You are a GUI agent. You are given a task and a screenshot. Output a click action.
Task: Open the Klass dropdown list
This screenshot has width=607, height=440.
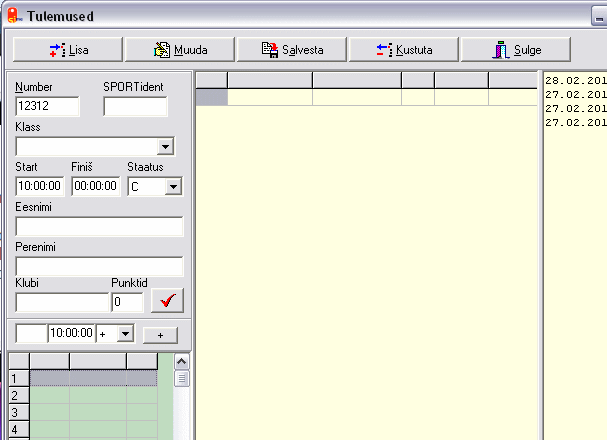coord(165,147)
